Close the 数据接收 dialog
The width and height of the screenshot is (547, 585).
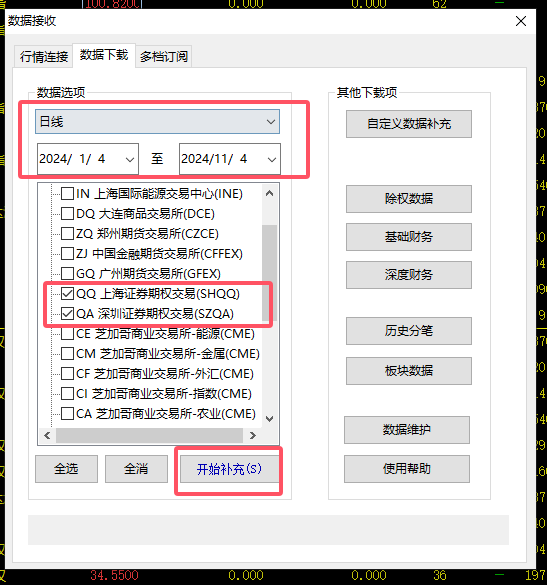click(x=521, y=21)
